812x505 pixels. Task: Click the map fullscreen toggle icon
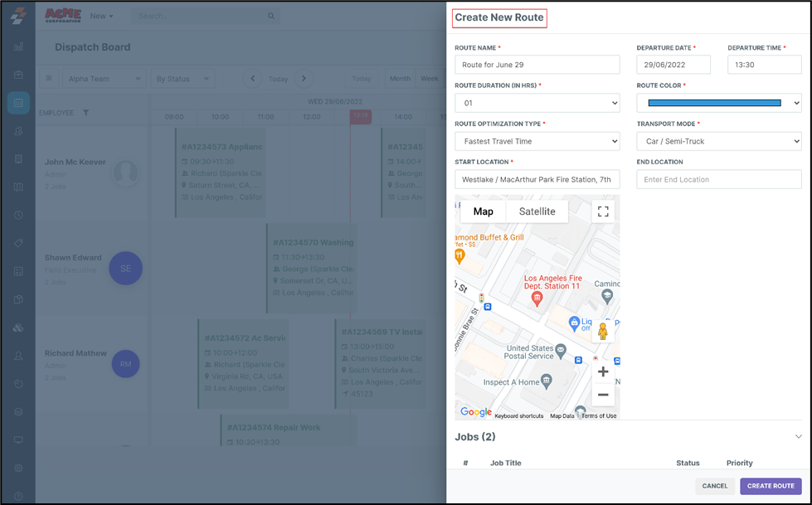[603, 211]
